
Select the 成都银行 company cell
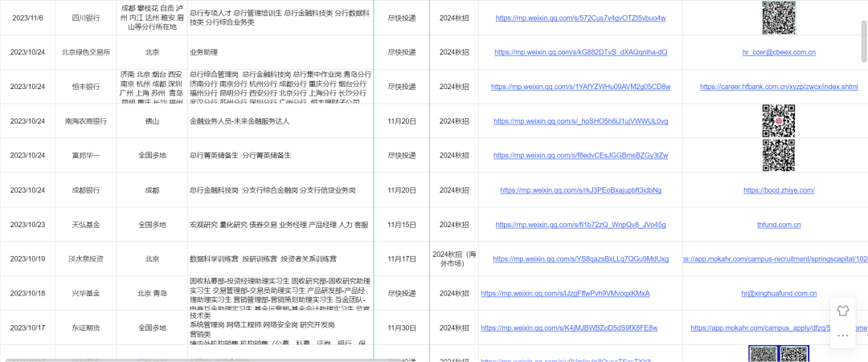tap(86, 190)
